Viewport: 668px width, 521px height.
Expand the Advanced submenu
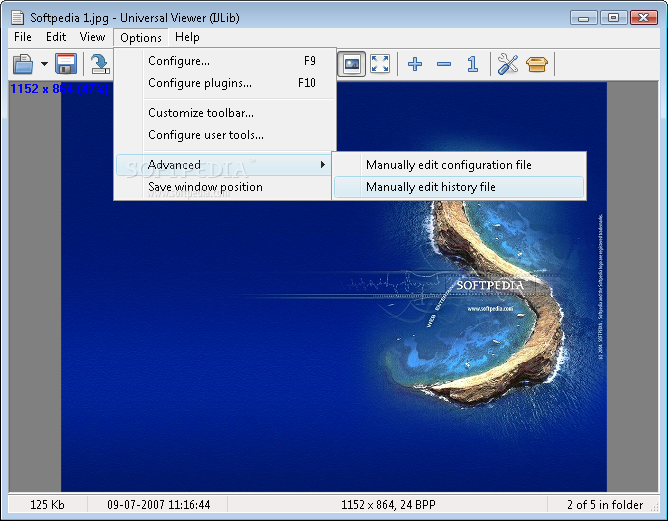[x=224, y=165]
